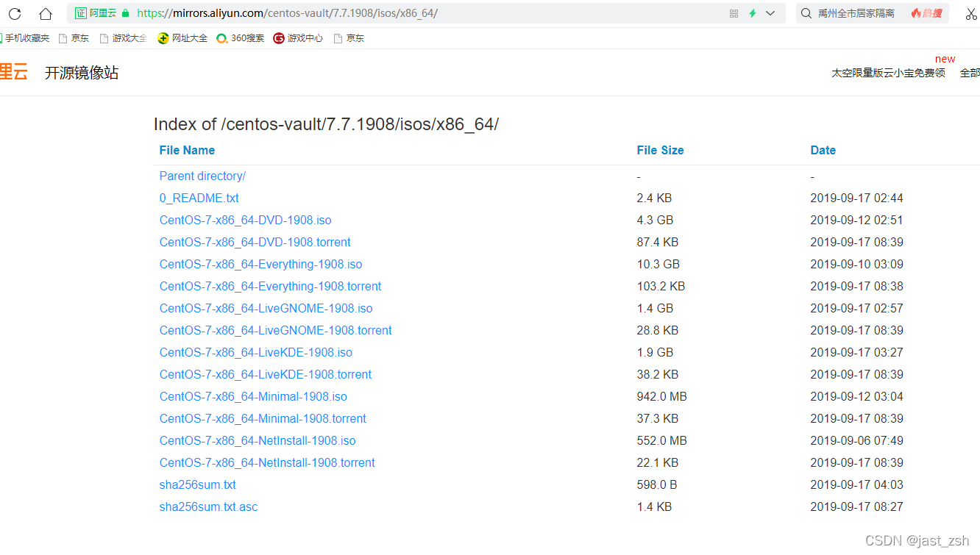
Task: Click the 游戏中心 bookmark icon
Action: (279, 38)
